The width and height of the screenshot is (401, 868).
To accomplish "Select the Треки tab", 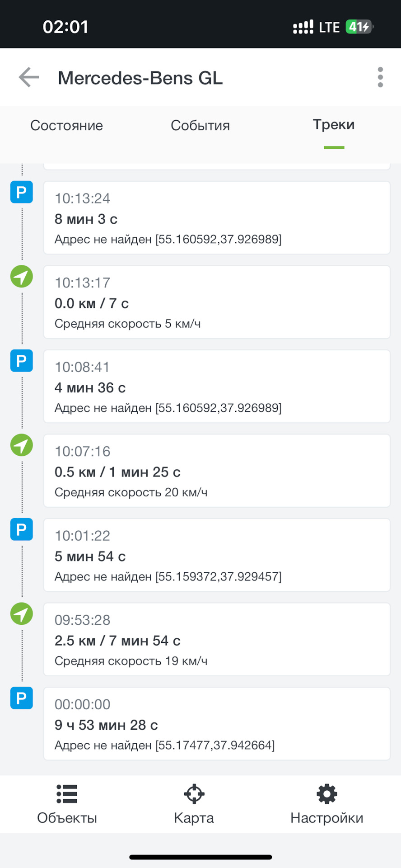I will [334, 125].
